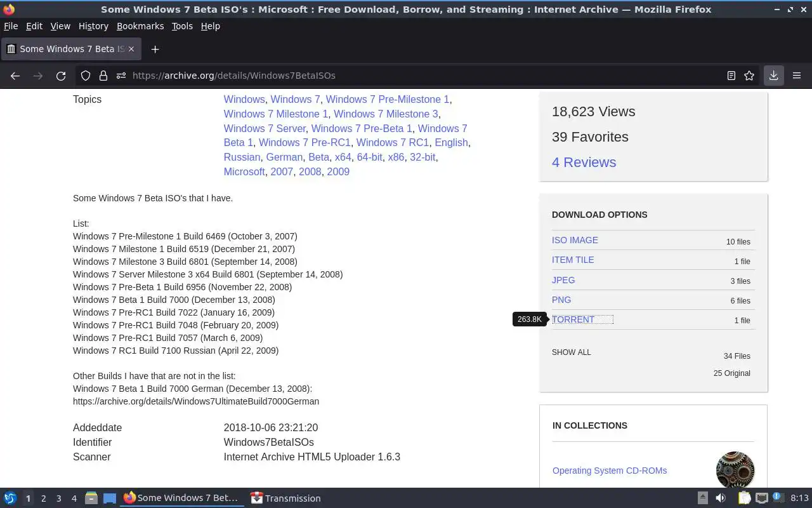Select the Firefox window taskbar button
This screenshot has width=812, height=508.
click(181, 498)
